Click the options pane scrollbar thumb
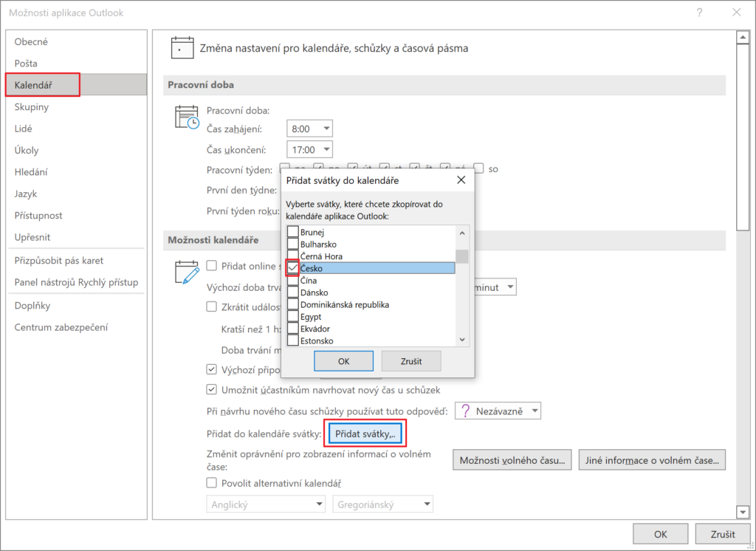 click(743, 137)
